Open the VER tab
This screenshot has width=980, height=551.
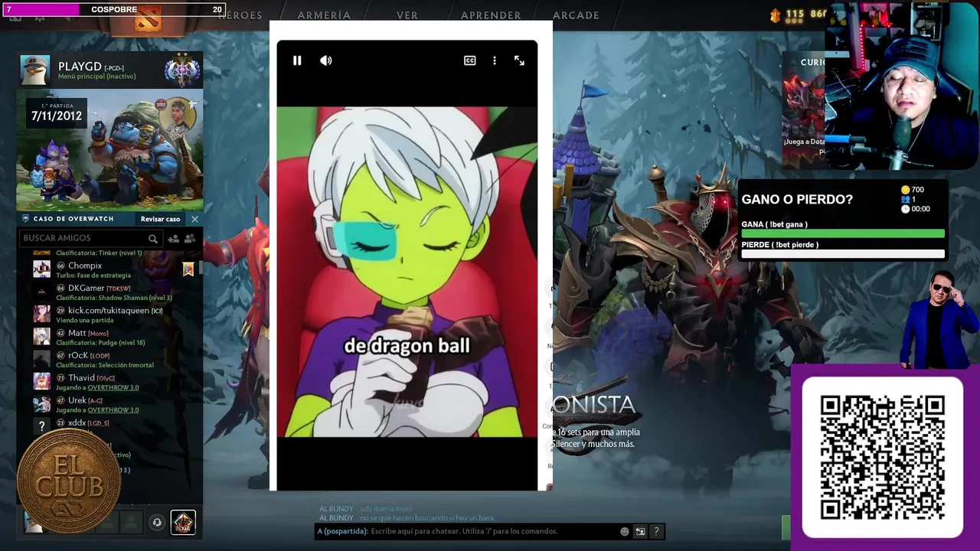coord(407,15)
